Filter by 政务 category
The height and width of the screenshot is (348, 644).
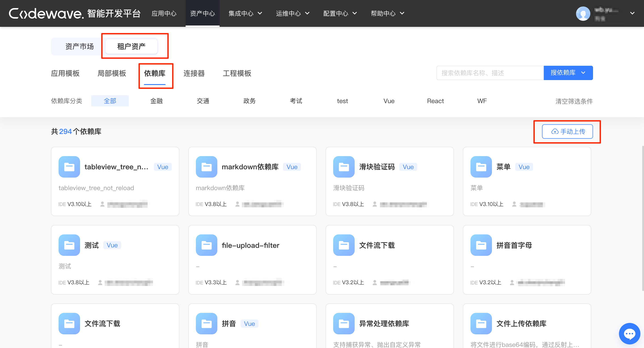tap(250, 101)
